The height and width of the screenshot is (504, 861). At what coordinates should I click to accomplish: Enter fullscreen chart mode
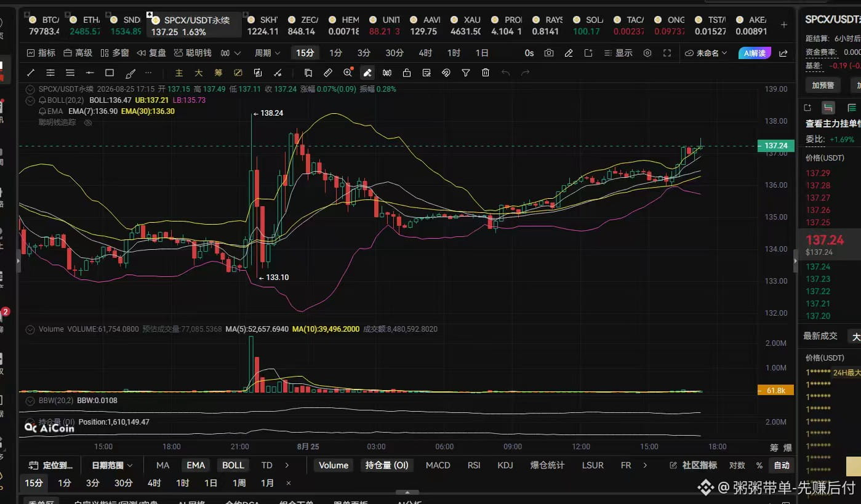[667, 53]
